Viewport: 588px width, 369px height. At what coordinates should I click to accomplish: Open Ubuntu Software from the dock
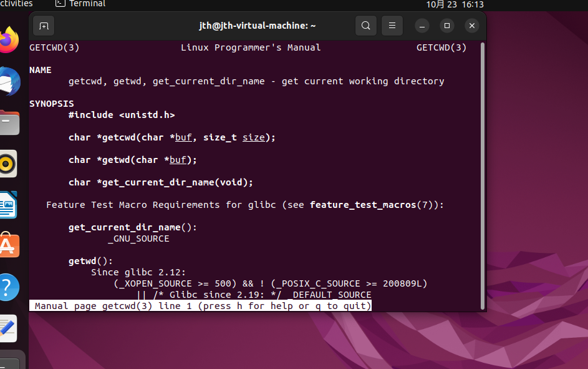point(9,245)
